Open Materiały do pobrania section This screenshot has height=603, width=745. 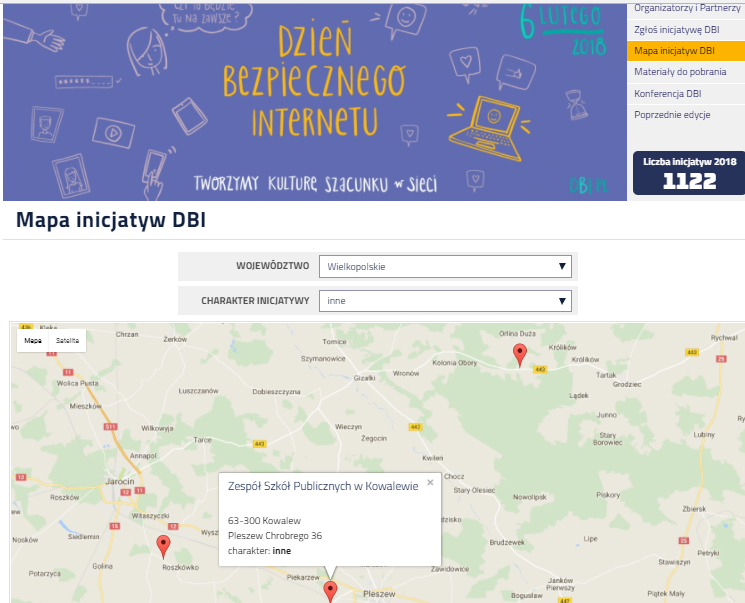coord(679,72)
